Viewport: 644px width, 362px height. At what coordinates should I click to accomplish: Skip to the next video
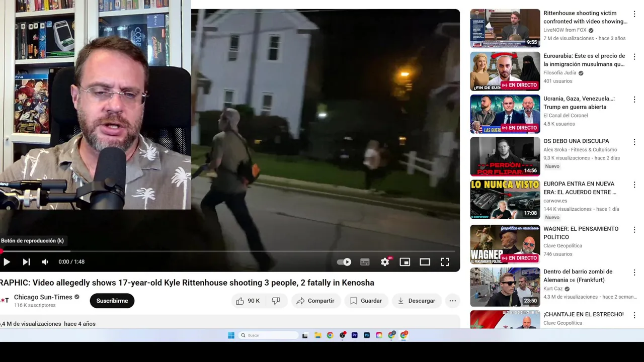[x=26, y=262]
